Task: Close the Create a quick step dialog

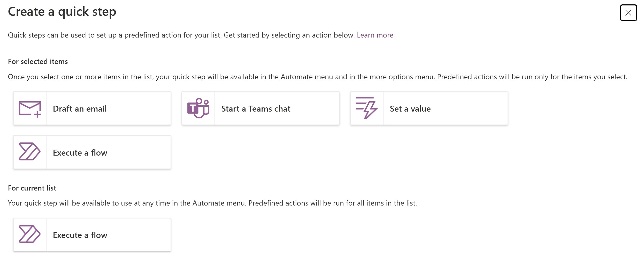Action: point(628,13)
